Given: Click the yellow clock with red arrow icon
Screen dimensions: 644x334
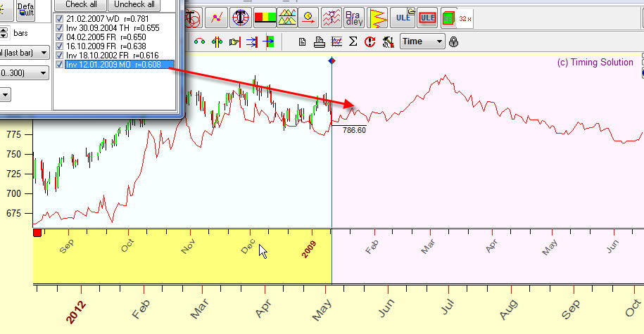Looking at the screenshot, I should 308,18.
